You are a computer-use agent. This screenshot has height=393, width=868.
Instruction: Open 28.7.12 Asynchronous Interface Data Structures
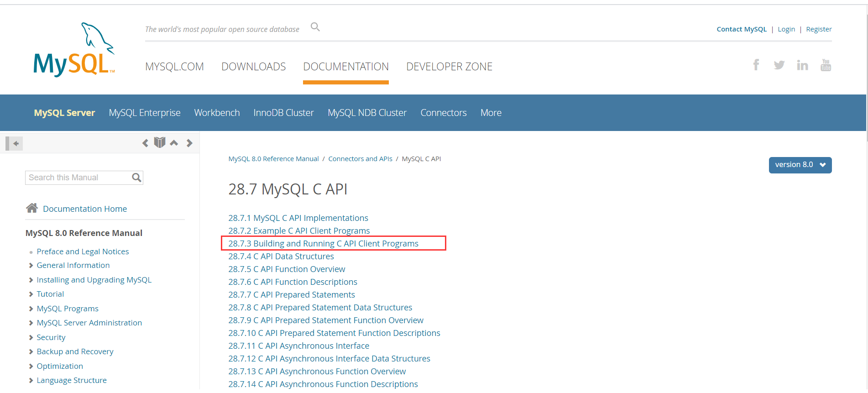329,359
